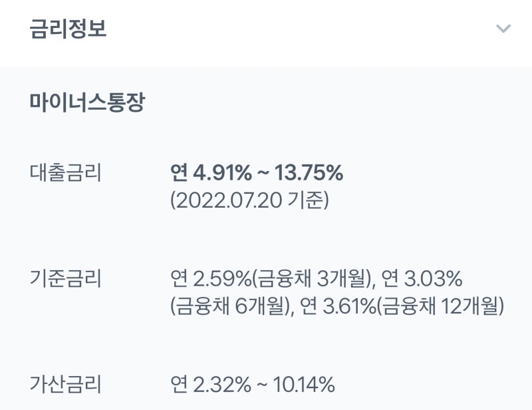Click the 2.32% minimum spread value
This screenshot has width=532, height=410.
pos(222,385)
